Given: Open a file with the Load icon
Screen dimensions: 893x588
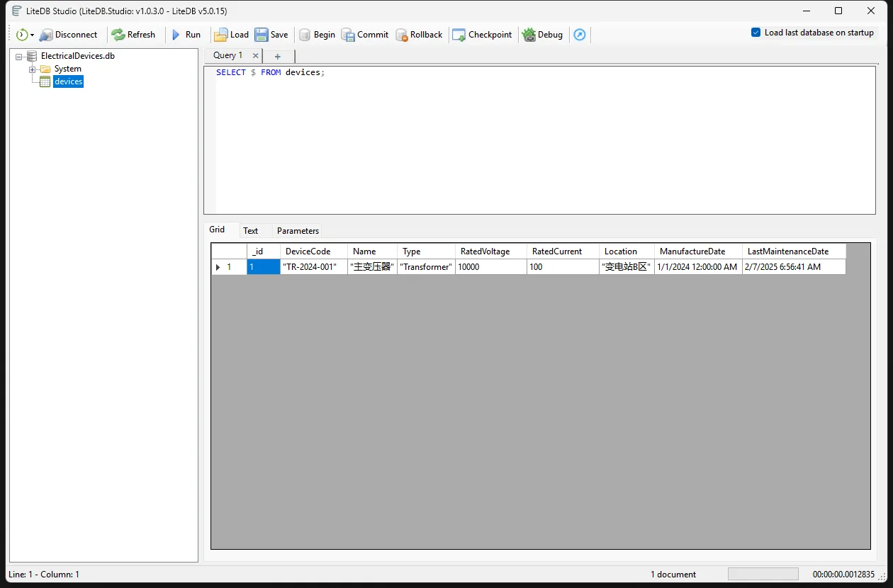Looking at the screenshot, I should tap(221, 35).
